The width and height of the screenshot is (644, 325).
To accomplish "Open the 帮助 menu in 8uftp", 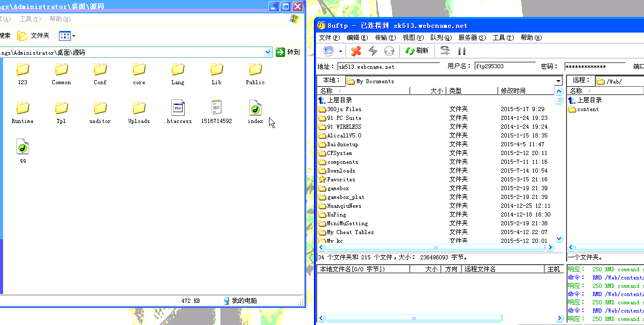I will pyautogui.click(x=531, y=38).
